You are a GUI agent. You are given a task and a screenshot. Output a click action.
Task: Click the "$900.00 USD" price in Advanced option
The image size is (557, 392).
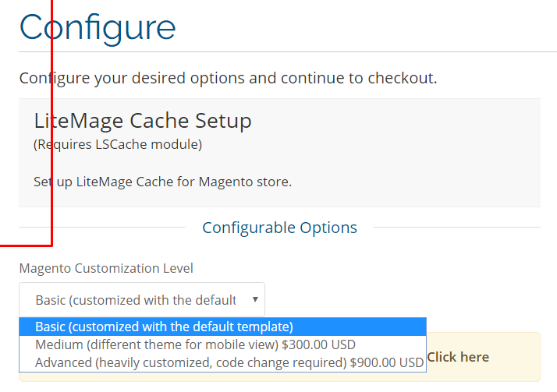387,362
